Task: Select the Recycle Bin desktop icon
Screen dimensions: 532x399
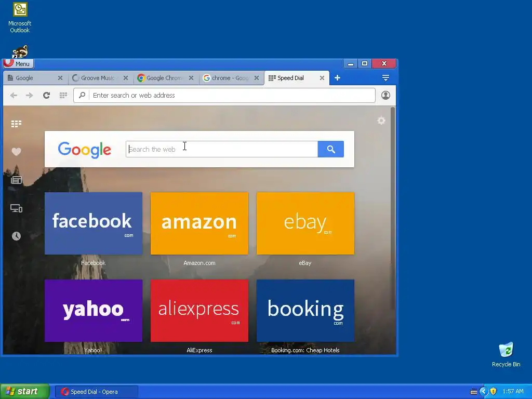Action: [x=506, y=355]
